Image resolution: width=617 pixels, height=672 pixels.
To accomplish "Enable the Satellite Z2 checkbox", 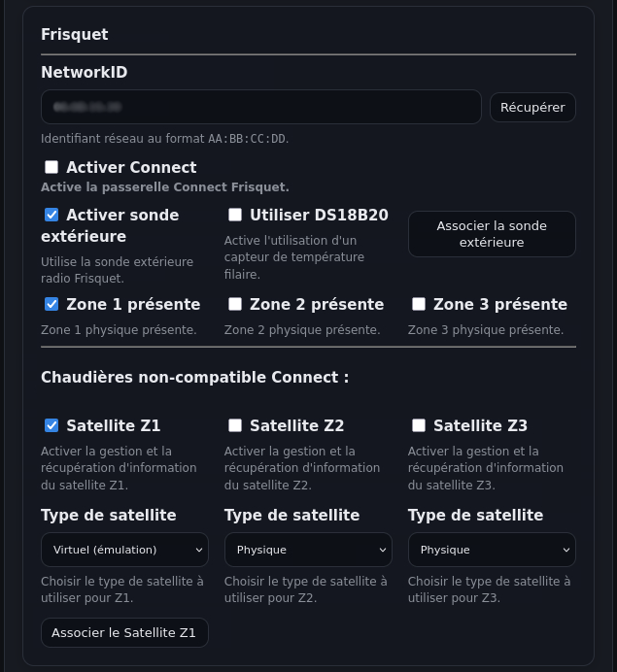I will click(x=235, y=425).
